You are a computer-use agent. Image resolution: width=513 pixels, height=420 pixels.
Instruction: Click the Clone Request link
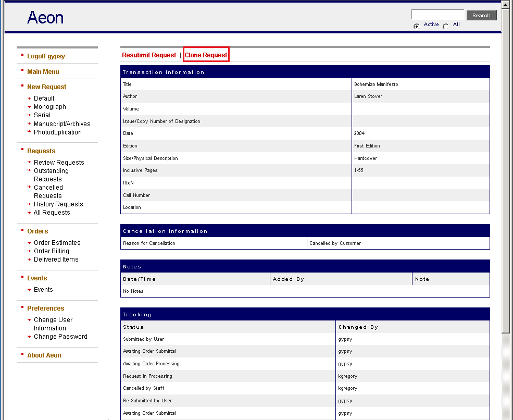tap(206, 55)
